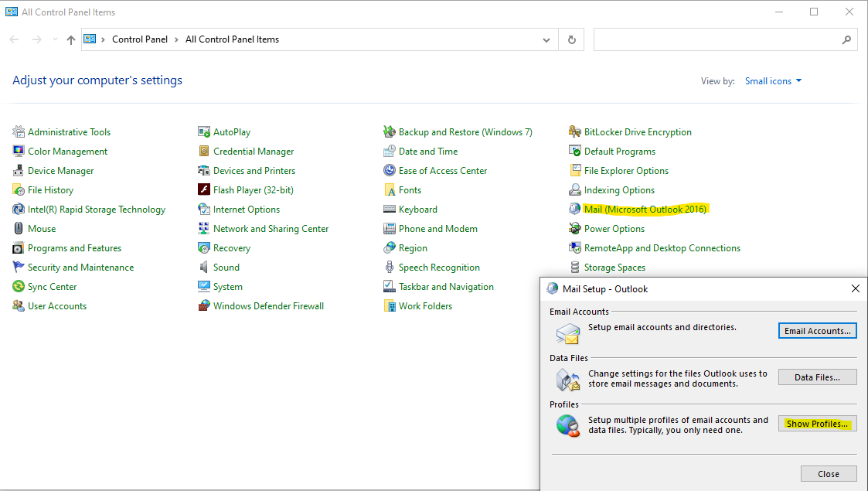Click the Device Manager icon

(x=19, y=171)
